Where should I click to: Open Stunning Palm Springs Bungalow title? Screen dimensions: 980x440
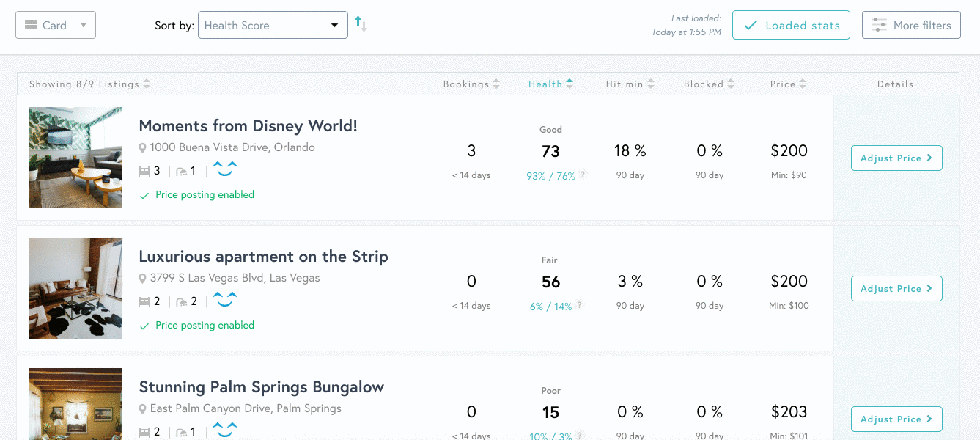pyautogui.click(x=262, y=386)
